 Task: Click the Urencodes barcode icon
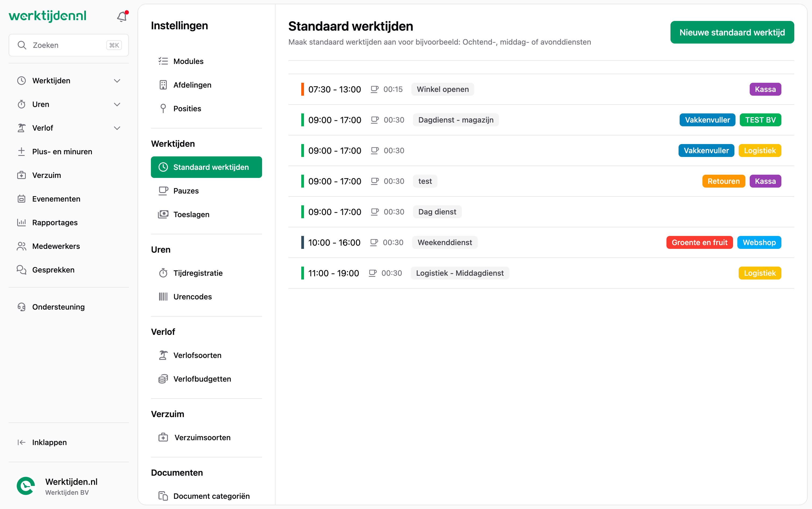pos(163,297)
